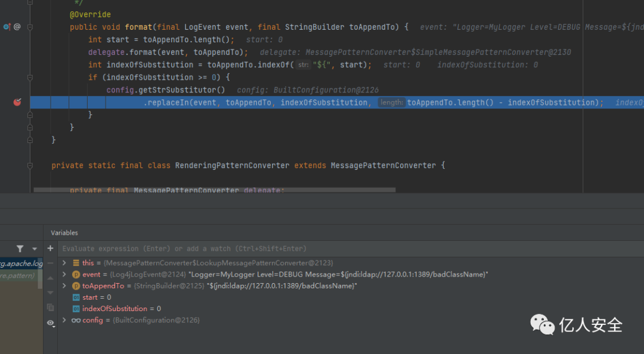Collapse the format method fold marker
Viewport: 644px width, 354px height.
point(30,27)
